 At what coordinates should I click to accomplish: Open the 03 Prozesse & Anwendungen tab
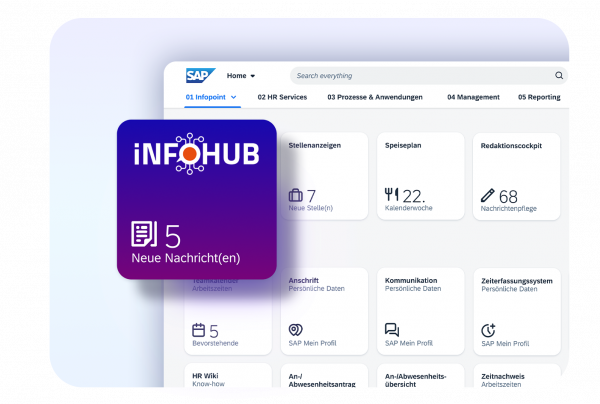coord(375,97)
